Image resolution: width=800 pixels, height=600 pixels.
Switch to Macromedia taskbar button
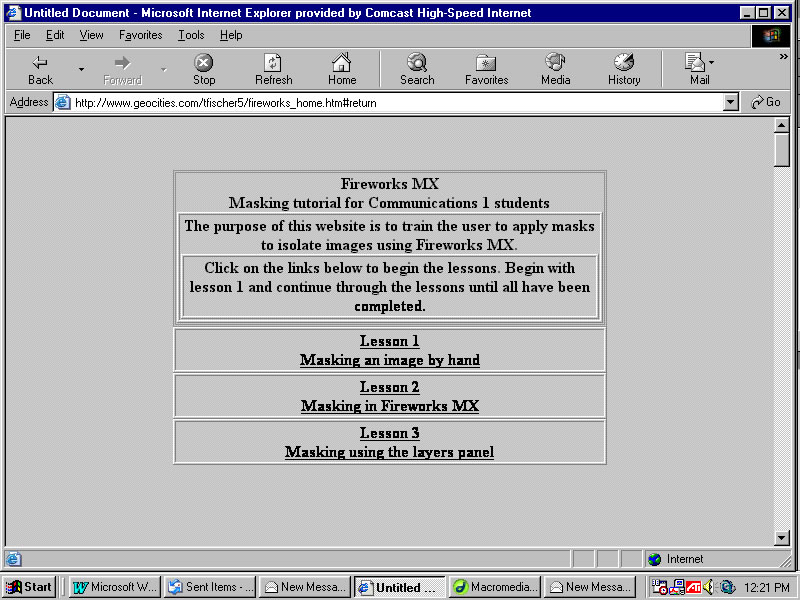point(494,587)
